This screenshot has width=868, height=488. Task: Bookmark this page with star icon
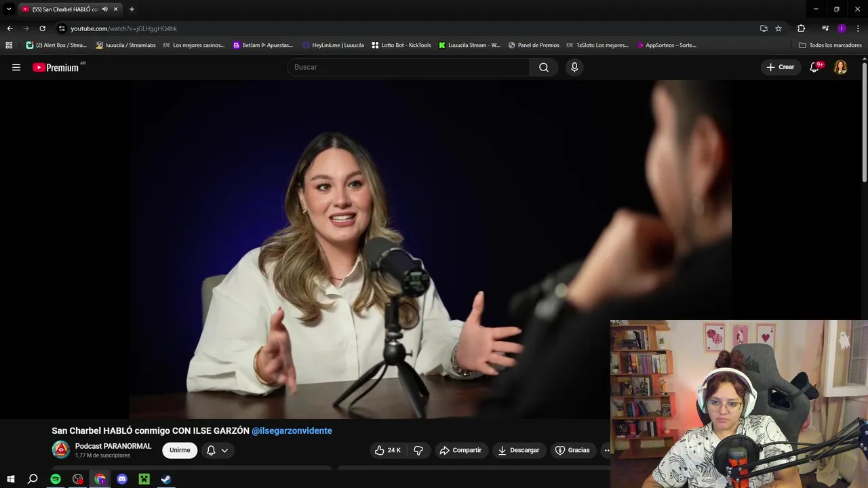pos(778,28)
